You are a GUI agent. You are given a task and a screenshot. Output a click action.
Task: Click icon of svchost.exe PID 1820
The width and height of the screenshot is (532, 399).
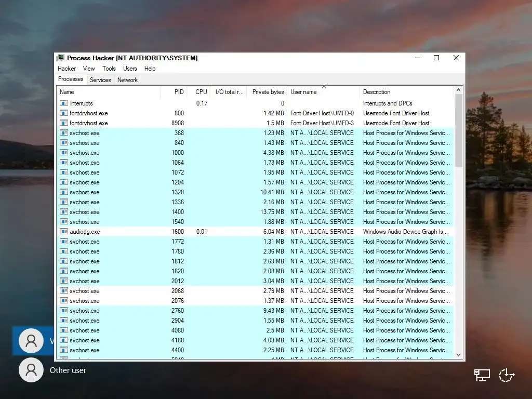[64, 271]
